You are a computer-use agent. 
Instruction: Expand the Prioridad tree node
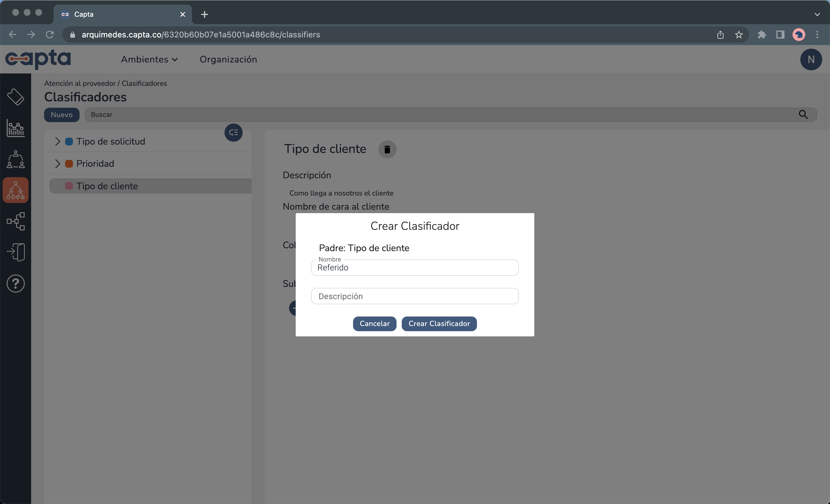[58, 164]
